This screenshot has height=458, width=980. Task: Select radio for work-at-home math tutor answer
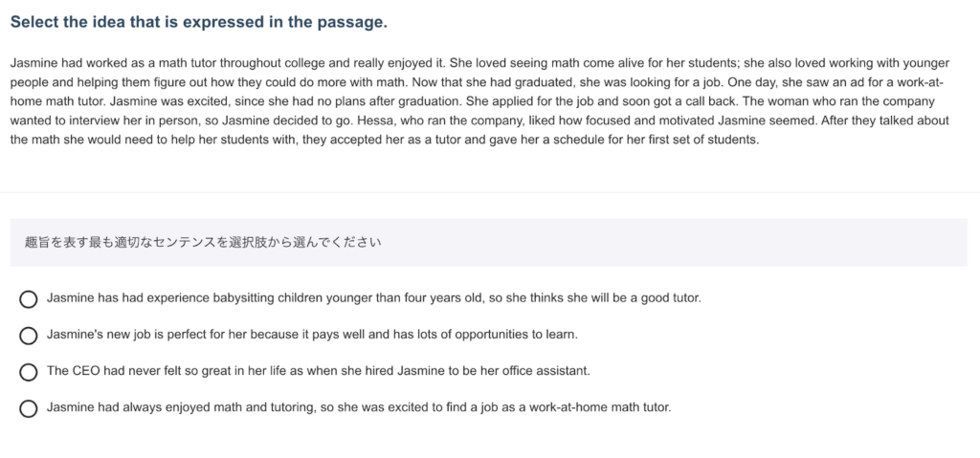29,408
